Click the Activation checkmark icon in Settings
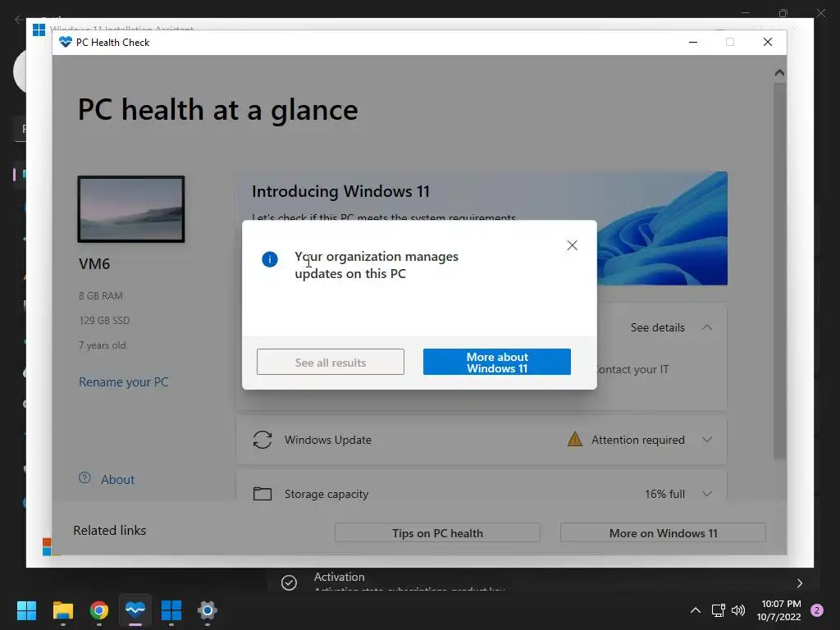Image resolution: width=840 pixels, height=630 pixels. tap(290, 582)
